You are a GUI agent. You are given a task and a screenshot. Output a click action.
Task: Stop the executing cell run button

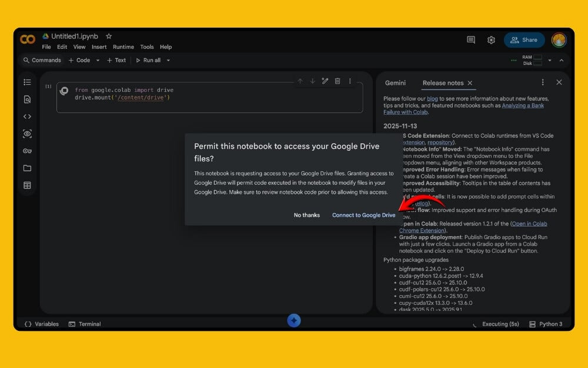coord(64,91)
